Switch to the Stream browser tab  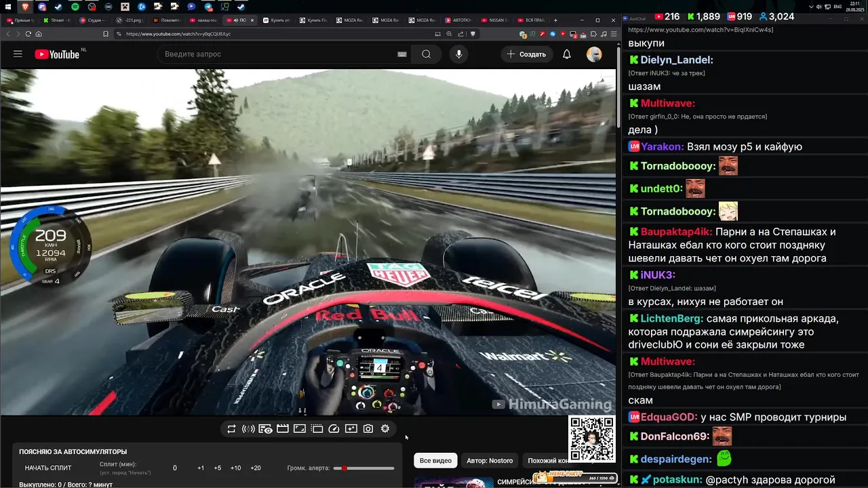[x=56, y=20]
